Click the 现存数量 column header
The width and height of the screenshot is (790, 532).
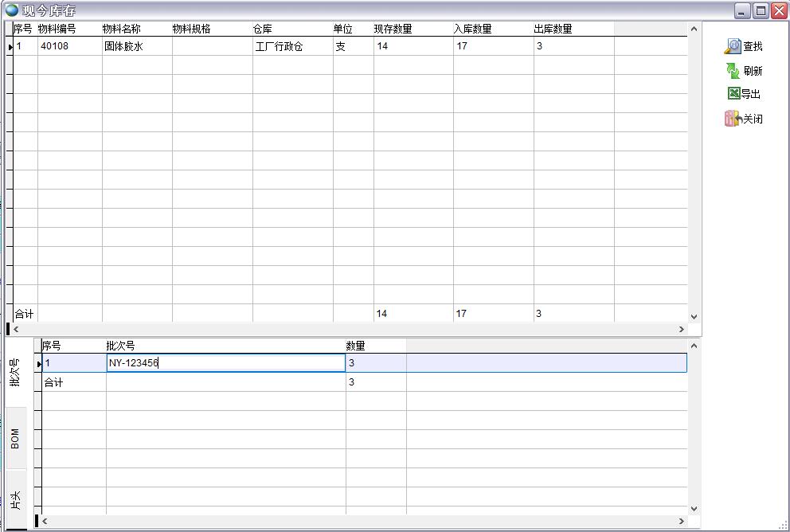[393, 29]
